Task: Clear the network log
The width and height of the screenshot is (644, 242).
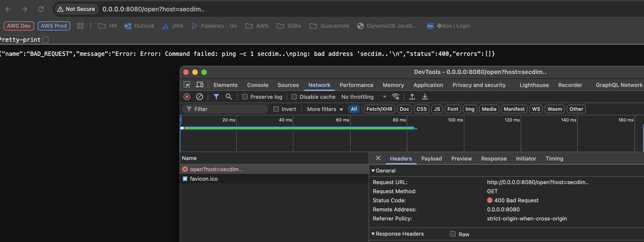Action: click(200, 97)
